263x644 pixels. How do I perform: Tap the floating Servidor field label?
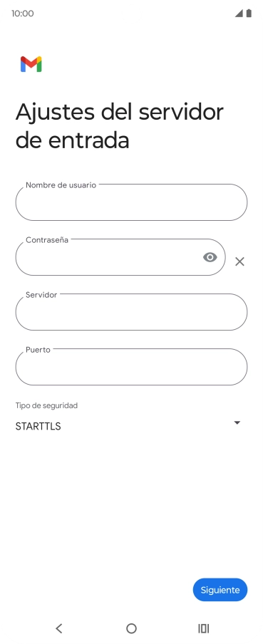(x=41, y=294)
